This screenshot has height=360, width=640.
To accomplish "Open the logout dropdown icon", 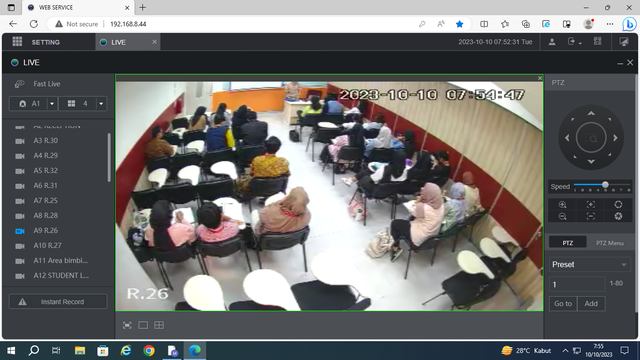I will click(x=574, y=42).
